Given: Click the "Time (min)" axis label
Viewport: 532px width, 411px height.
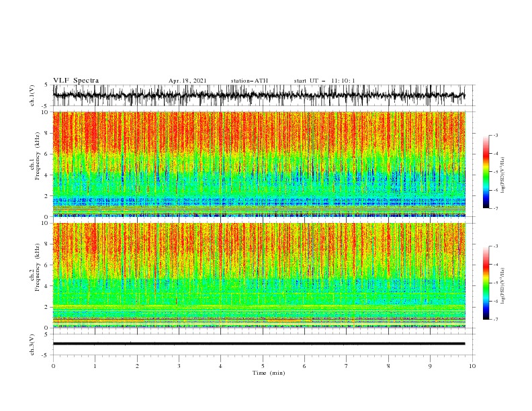Looking at the screenshot, I should (269, 373).
